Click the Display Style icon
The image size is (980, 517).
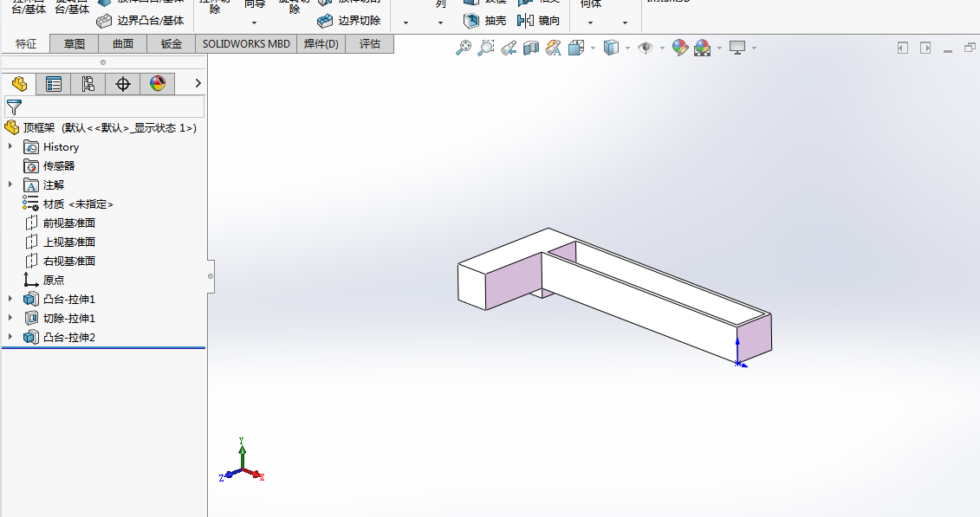[611, 48]
